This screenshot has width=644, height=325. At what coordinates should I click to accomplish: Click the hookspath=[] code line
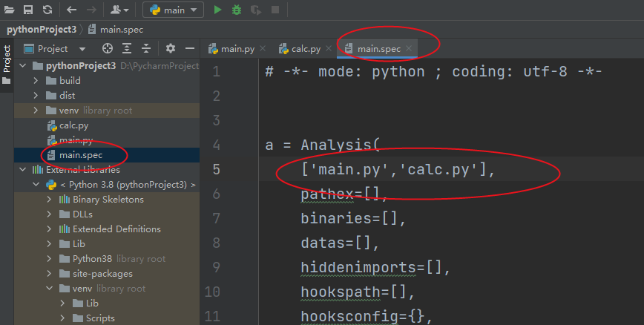358,292
